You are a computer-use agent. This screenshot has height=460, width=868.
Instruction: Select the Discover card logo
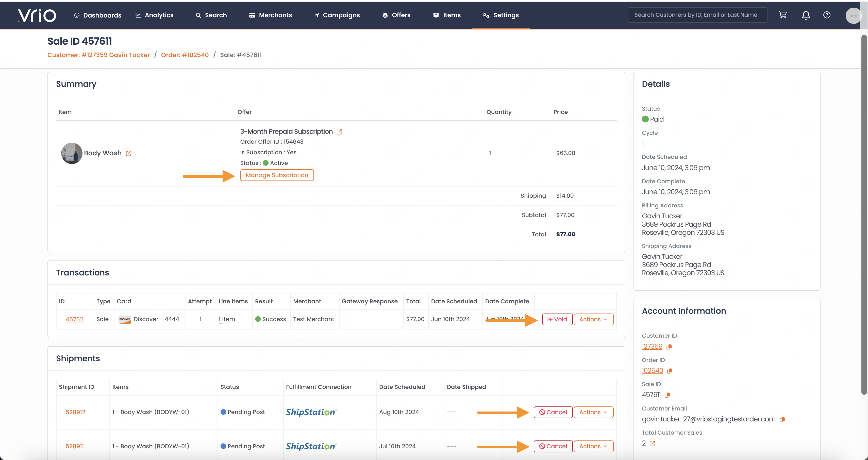124,319
